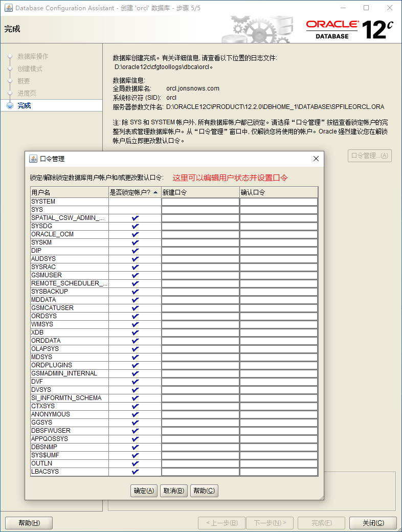
Task: Uncheck the locked state for DBSNMP
Action: coord(135,447)
